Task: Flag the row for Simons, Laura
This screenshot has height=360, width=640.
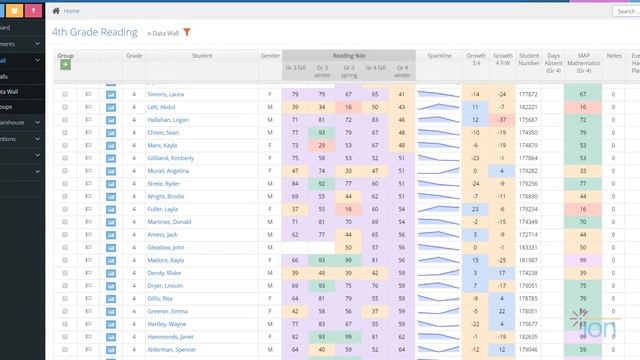Action: (x=88, y=94)
